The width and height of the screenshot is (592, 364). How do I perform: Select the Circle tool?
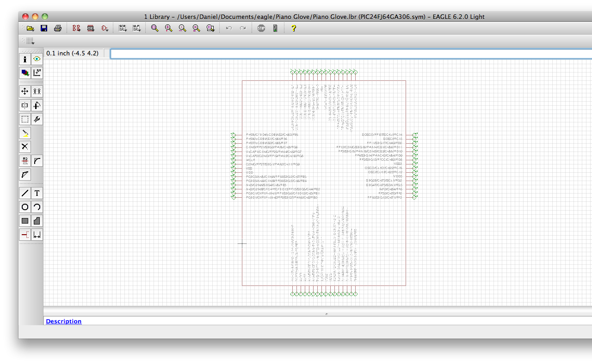pyautogui.click(x=25, y=207)
